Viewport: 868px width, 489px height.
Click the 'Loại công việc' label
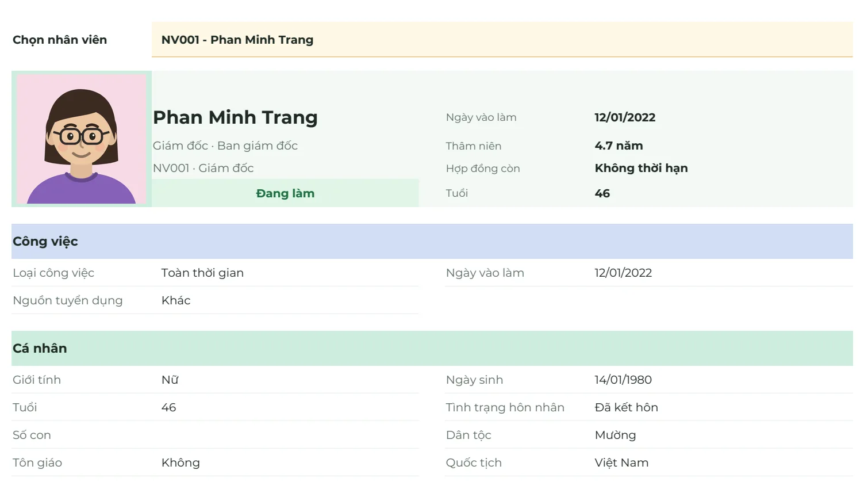pos(53,273)
